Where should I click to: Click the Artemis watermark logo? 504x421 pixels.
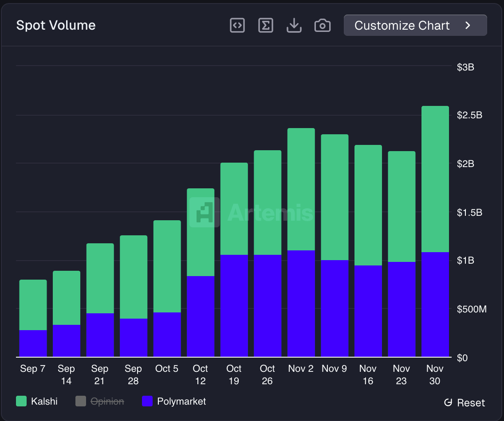(205, 212)
